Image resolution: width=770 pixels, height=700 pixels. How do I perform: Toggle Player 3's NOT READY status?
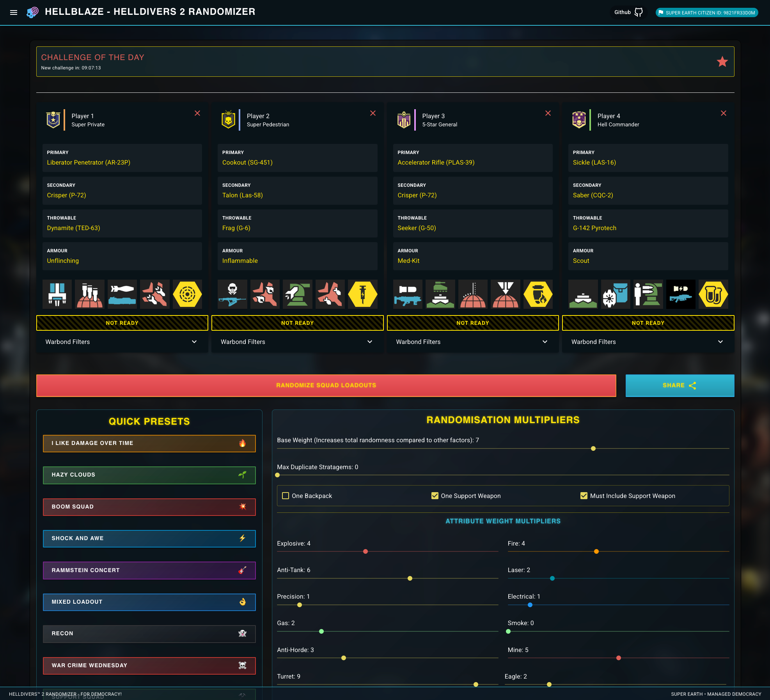pyautogui.click(x=473, y=323)
